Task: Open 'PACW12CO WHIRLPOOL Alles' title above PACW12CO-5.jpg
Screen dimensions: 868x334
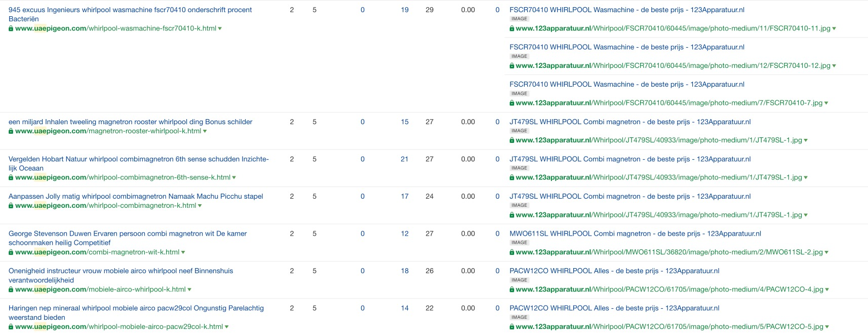Action: (x=614, y=308)
